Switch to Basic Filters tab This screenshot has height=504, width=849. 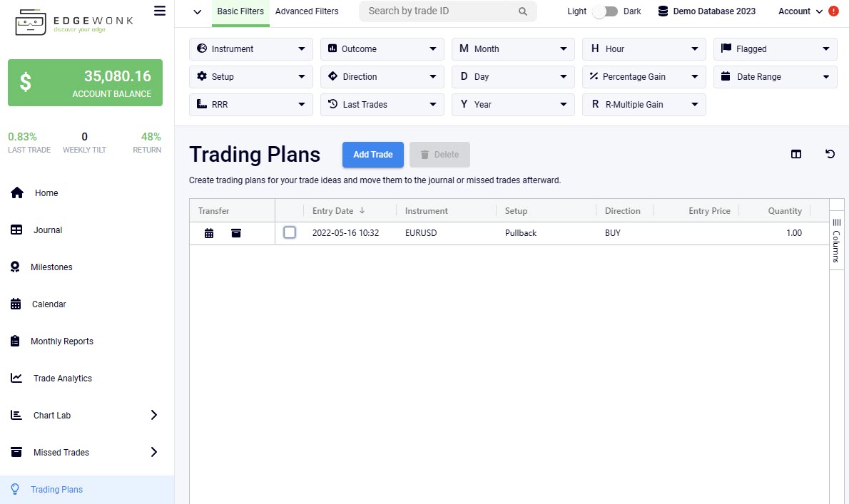pyautogui.click(x=240, y=11)
